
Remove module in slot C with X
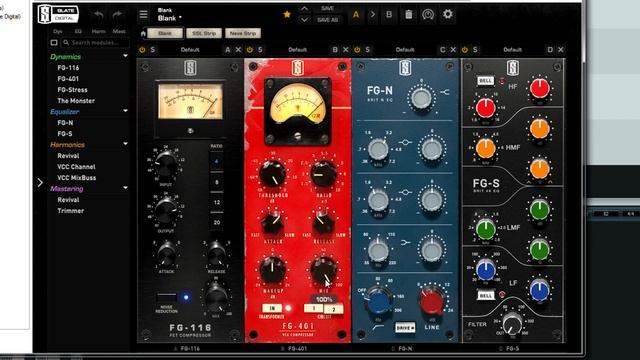(453, 50)
